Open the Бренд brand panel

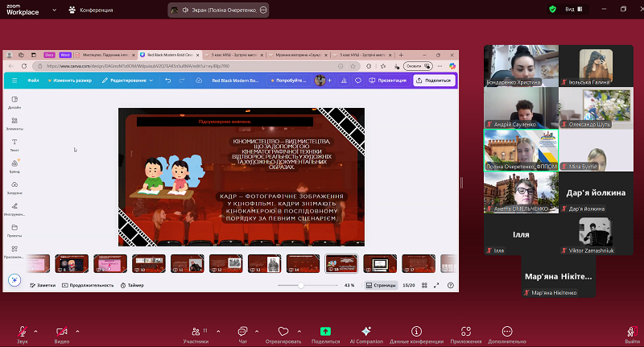pyautogui.click(x=14, y=167)
